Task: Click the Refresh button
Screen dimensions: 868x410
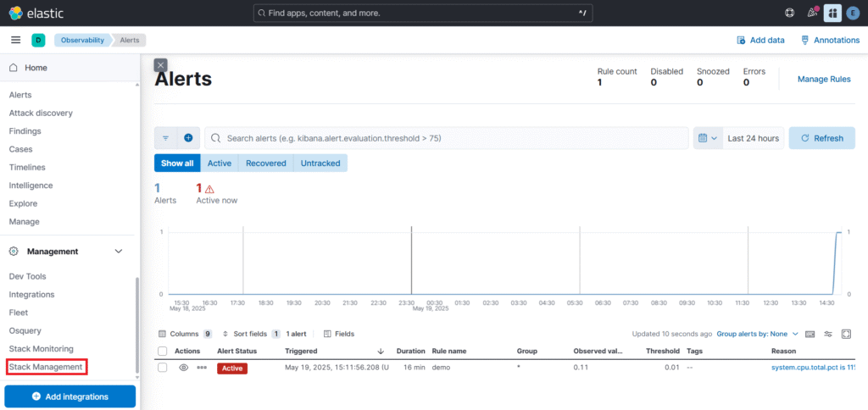Action: (821, 138)
